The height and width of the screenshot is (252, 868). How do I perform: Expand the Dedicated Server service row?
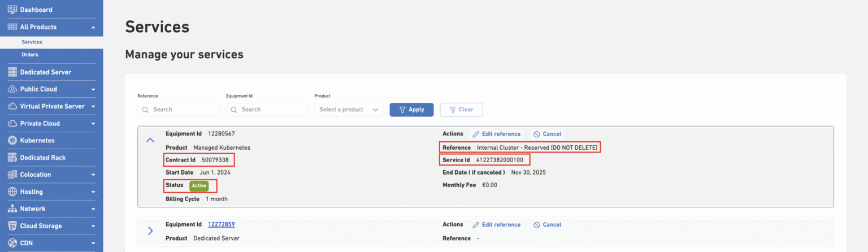click(150, 231)
